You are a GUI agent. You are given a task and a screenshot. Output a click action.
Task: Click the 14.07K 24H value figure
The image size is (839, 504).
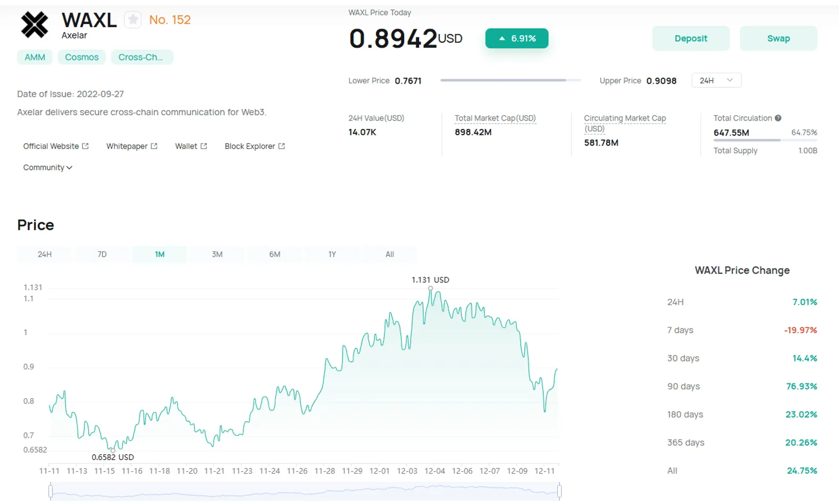click(x=362, y=132)
